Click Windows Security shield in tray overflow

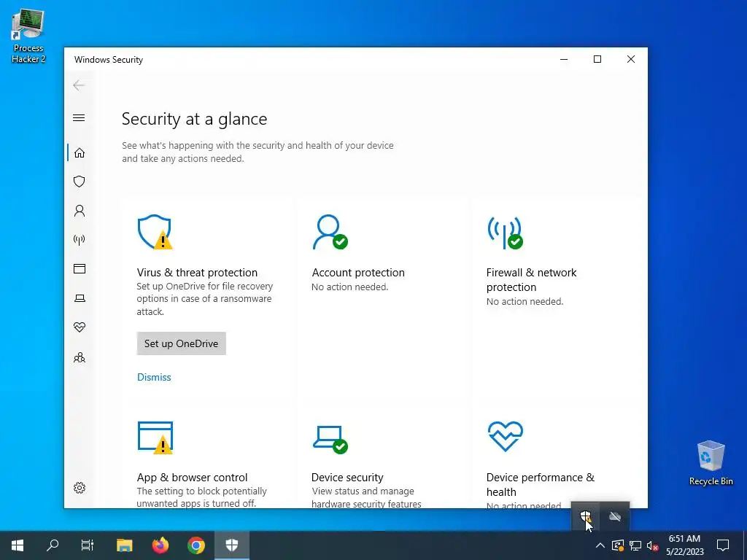tap(586, 516)
